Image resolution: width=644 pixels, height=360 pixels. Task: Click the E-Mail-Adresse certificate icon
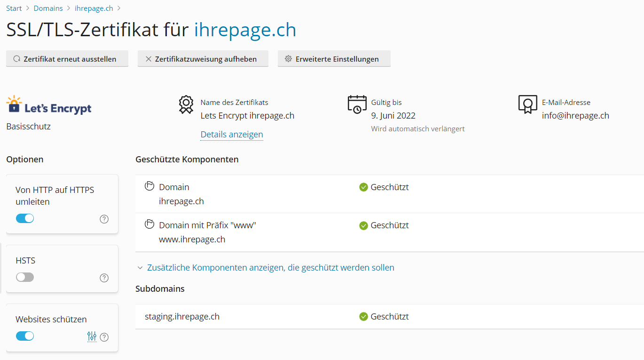527,104
